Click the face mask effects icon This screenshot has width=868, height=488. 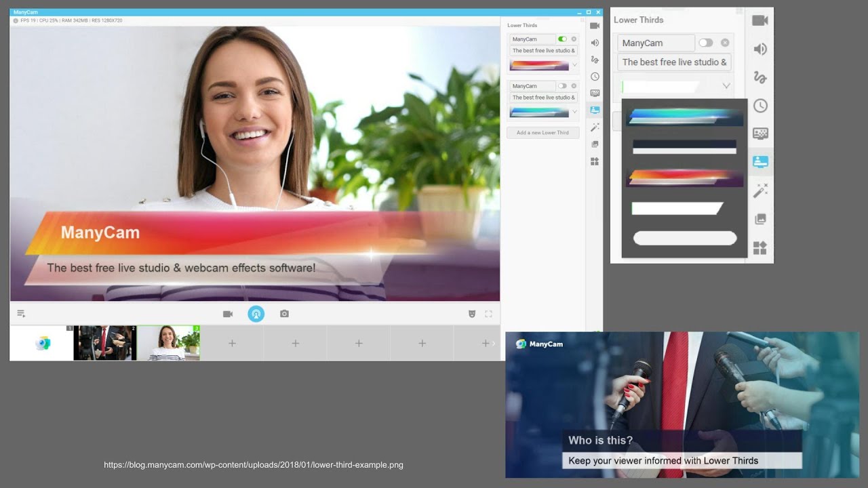pos(472,314)
